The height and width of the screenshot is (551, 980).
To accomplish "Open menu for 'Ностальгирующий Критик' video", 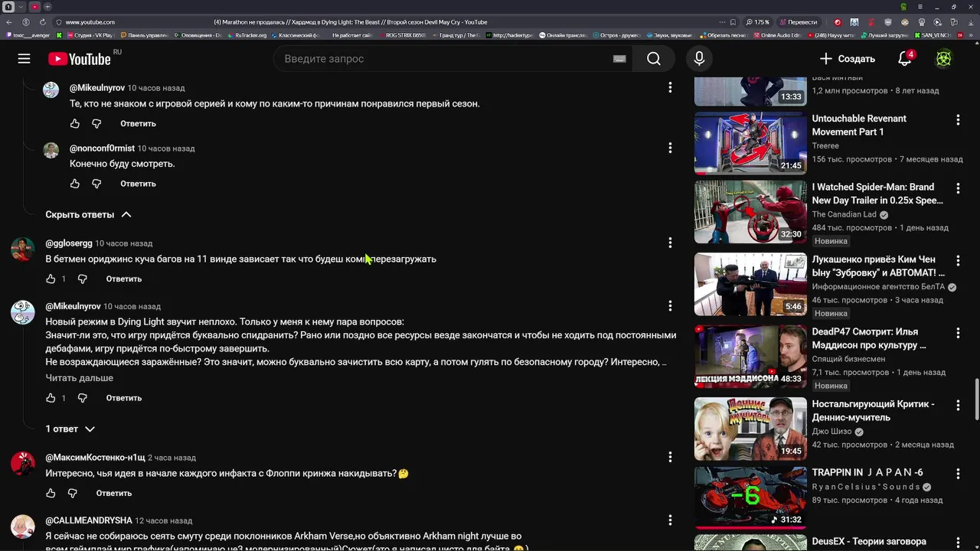I will pos(958,406).
